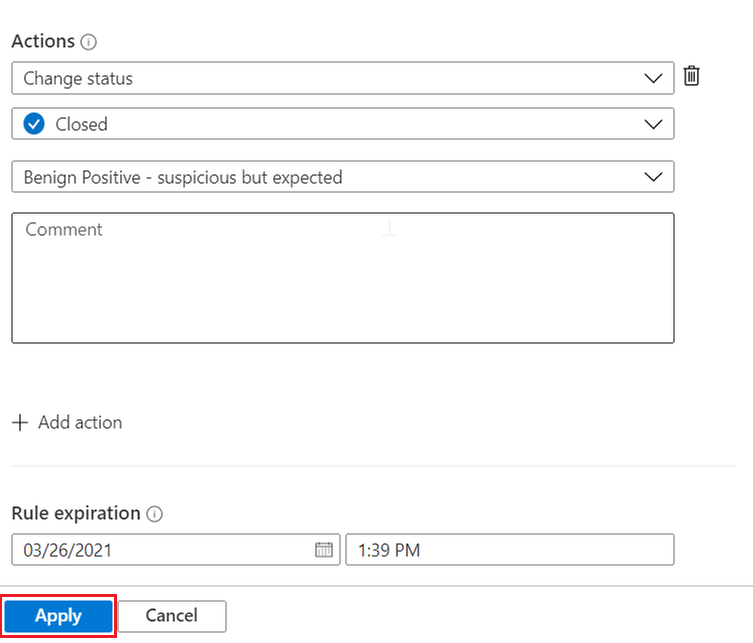The image size is (753, 643).
Task: Click the plus icon for Add action
Action: tap(20, 422)
